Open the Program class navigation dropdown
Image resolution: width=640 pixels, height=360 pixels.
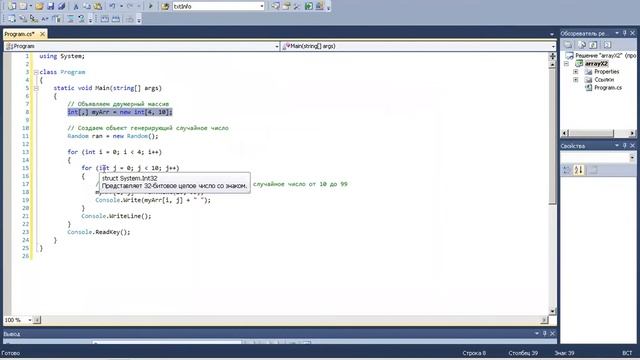(277, 47)
